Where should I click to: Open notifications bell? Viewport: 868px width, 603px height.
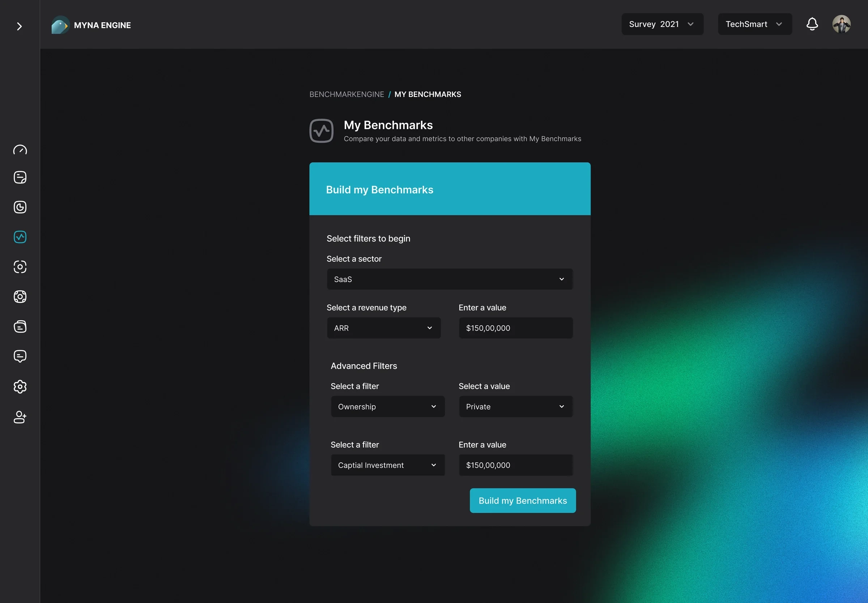[x=812, y=24]
